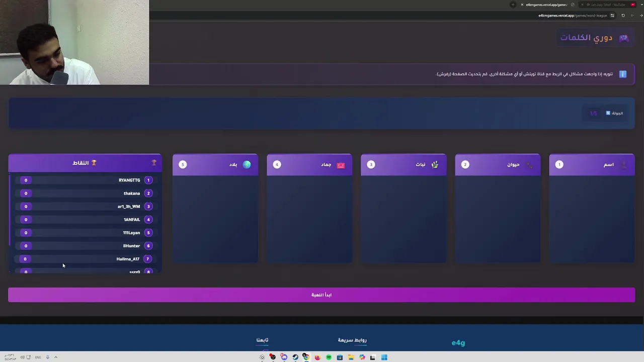This screenshot has width=644, height=362.
Task: Show hidden system tray icons
Action: coord(56,357)
